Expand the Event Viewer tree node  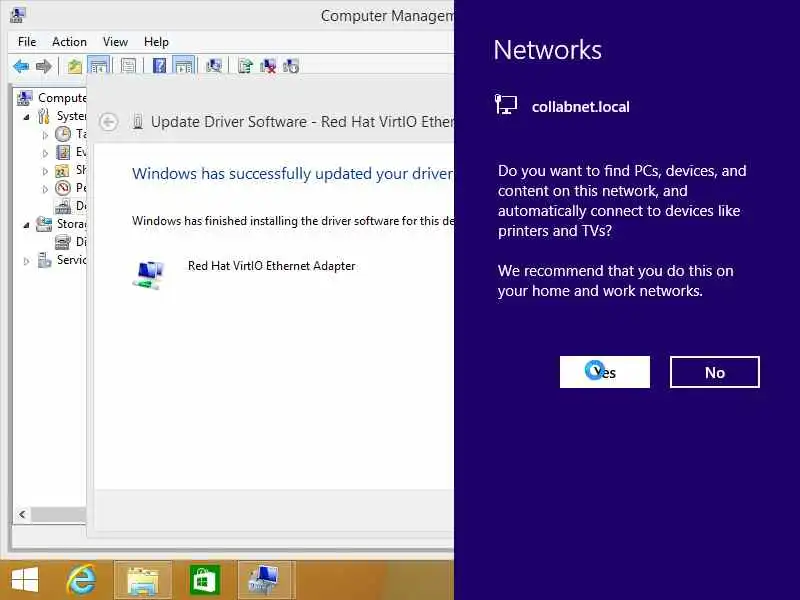coord(45,153)
